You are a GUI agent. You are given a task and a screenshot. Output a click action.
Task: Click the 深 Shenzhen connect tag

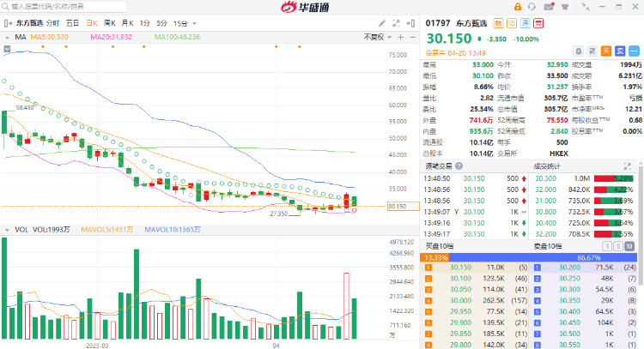pyautogui.click(x=526, y=23)
